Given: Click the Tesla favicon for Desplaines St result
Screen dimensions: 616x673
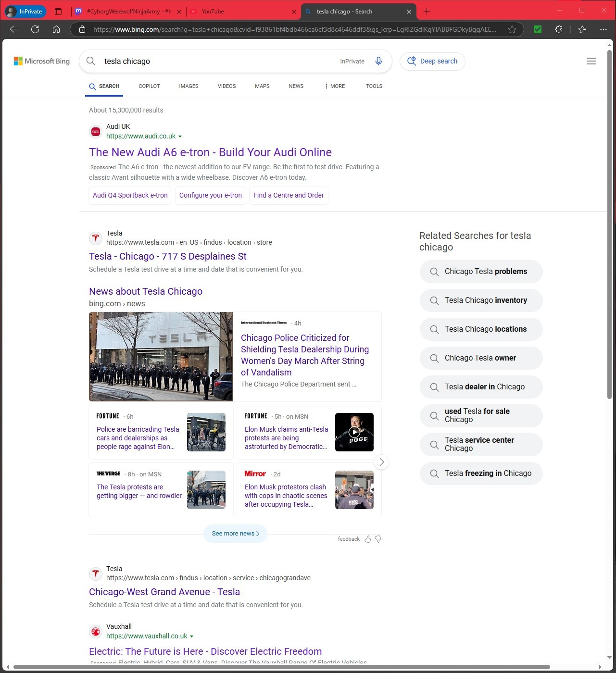Looking at the screenshot, I should pos(96,237).
